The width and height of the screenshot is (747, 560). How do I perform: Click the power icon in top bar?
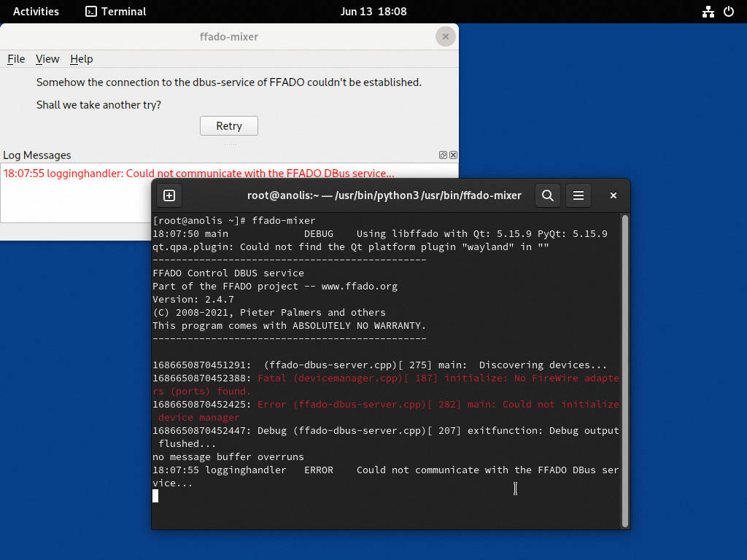(x=728, y=12)
